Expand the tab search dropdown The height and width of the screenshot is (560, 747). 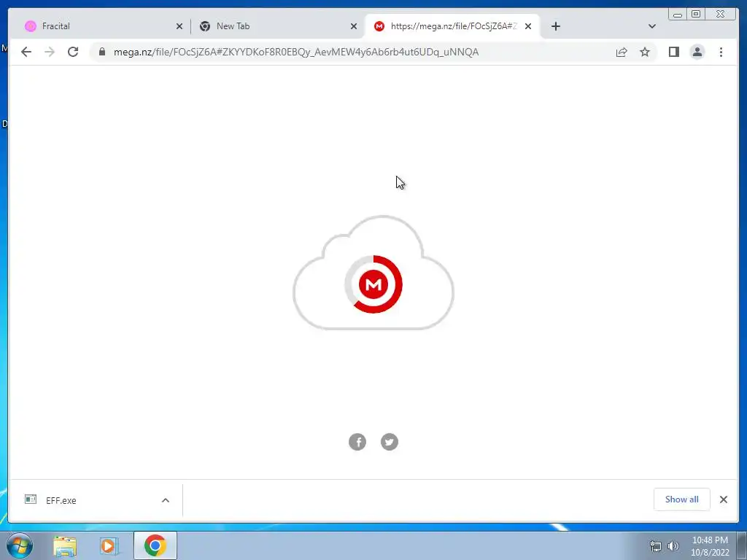(652, 26)
